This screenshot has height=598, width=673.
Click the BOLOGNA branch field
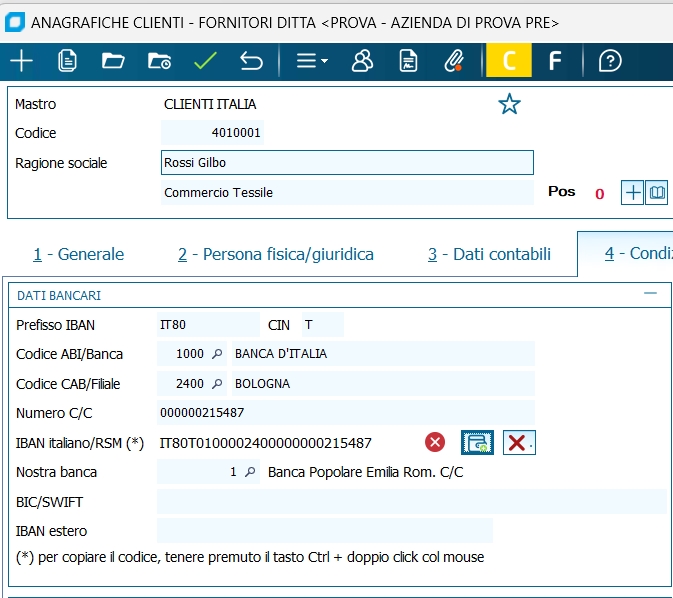(x=383, y=383)
